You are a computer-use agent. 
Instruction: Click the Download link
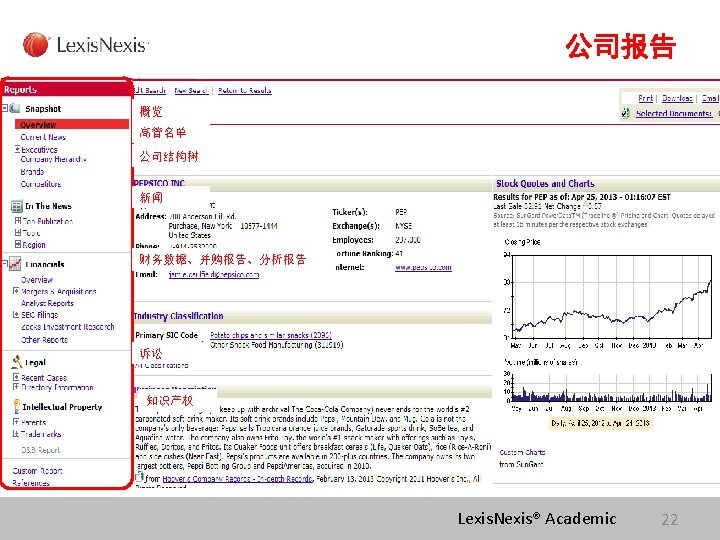(x=677, y=98)
